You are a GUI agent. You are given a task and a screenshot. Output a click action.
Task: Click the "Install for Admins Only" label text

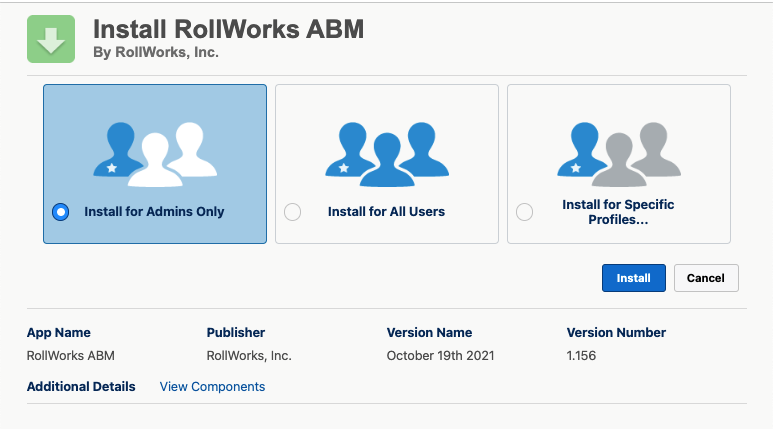[154, 212]
